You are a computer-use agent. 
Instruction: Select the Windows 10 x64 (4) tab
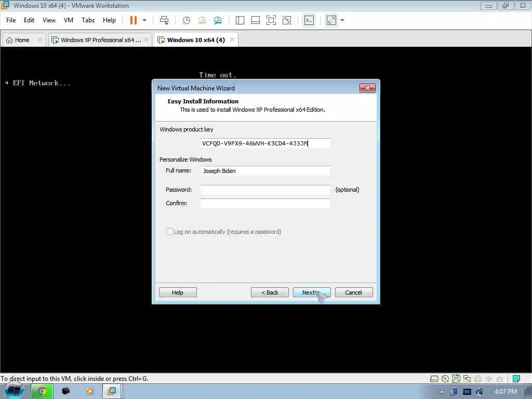pyautogui.click(x=196, y=40)
